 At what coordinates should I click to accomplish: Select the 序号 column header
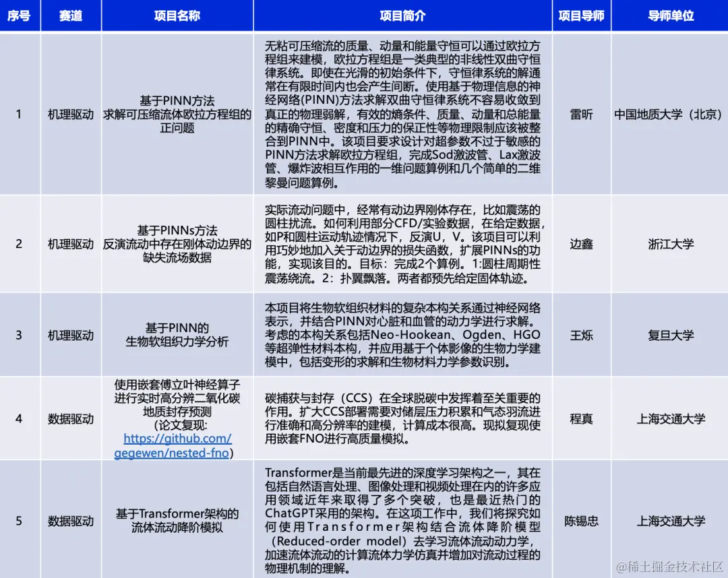click(20, 15)
